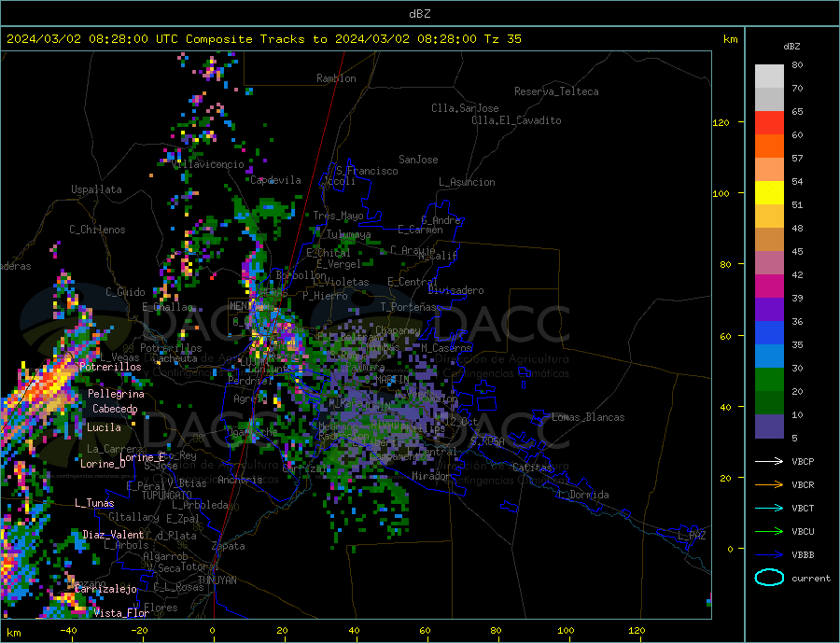Click the 'Reserva_Telteca' place label

coord(556,91)
